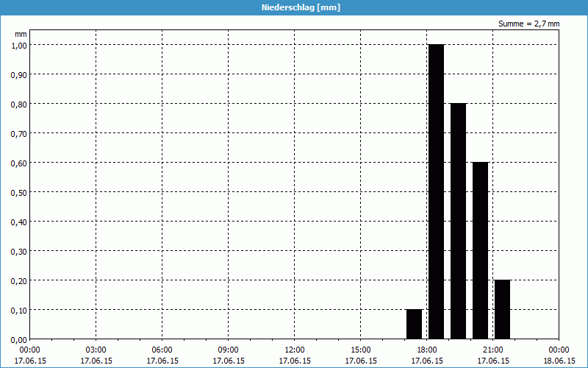Select the bar reaching 0,20 mm
Image resolution: width=588 pixels, height=368 pixels.
502,309
